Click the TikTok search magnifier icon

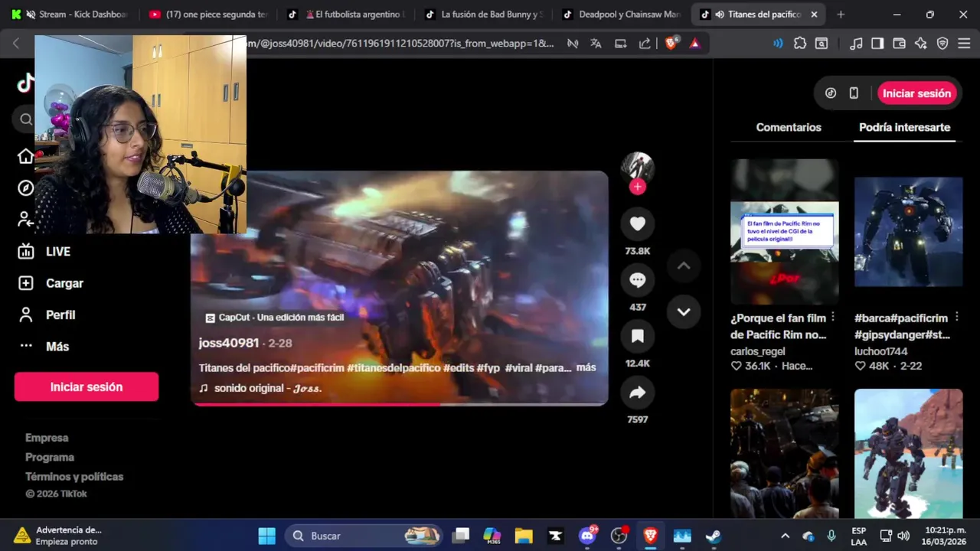[x=26, y=119]
